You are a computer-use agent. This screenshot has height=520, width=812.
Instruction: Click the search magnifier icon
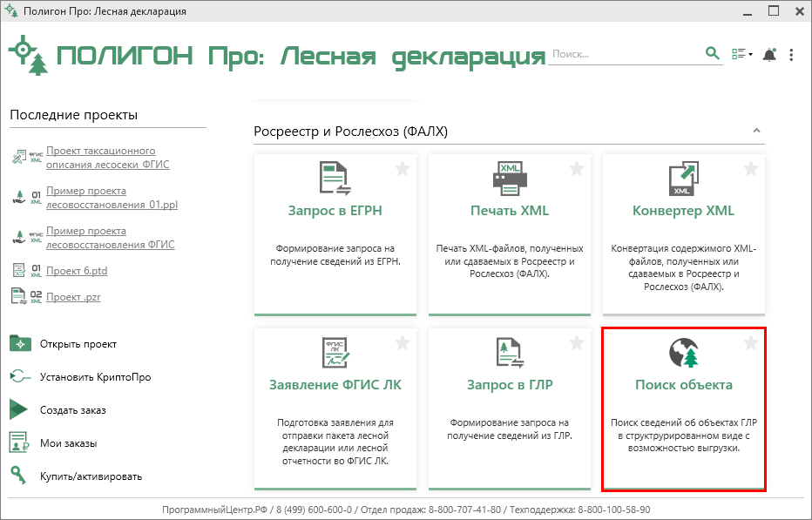(713, 53)
